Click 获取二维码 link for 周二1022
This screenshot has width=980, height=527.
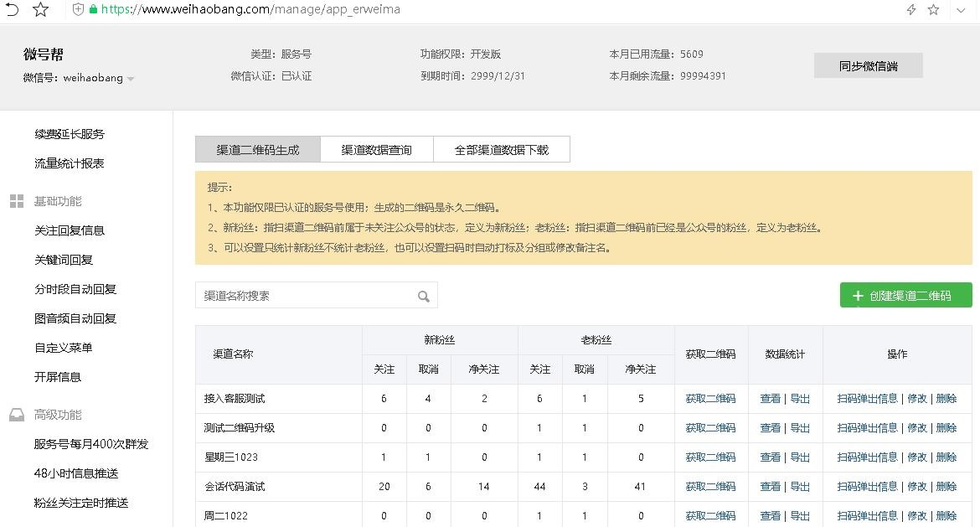tap(710, 516)
